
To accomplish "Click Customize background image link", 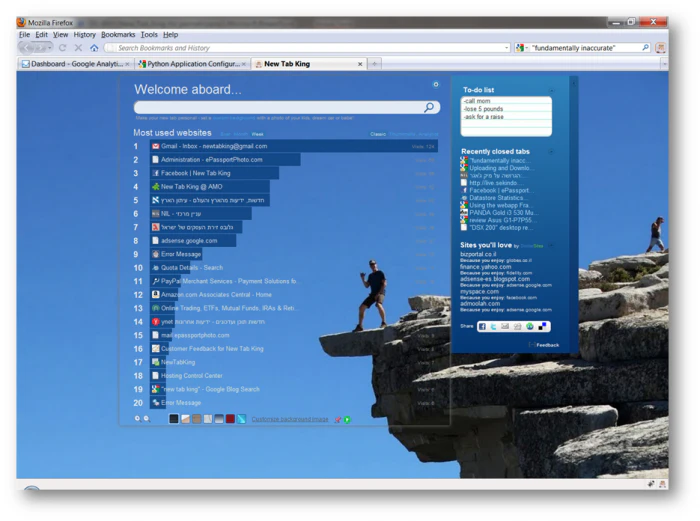I will pyautogui.click(x=290, y=420).
